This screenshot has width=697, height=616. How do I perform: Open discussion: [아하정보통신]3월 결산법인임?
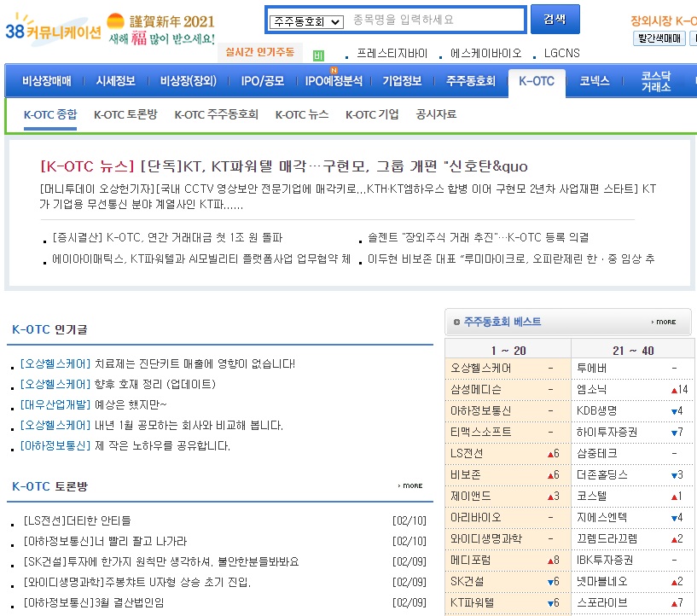(94, 602)
